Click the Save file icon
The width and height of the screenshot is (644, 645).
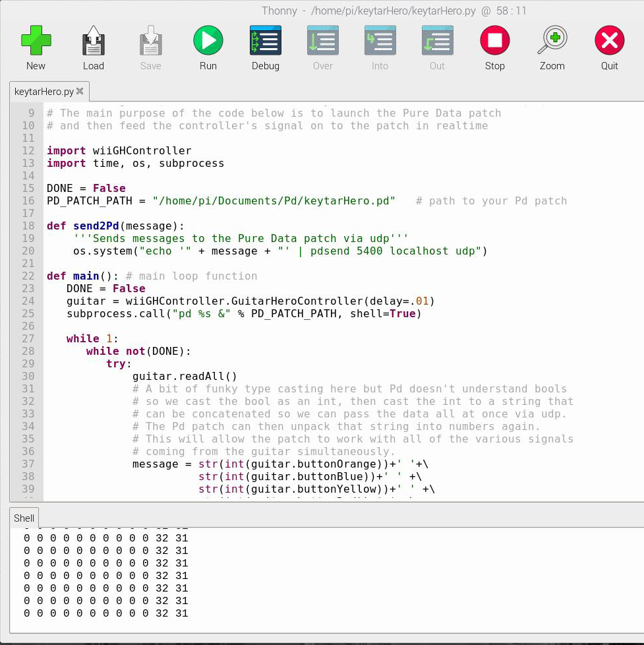tap(151, 40)
